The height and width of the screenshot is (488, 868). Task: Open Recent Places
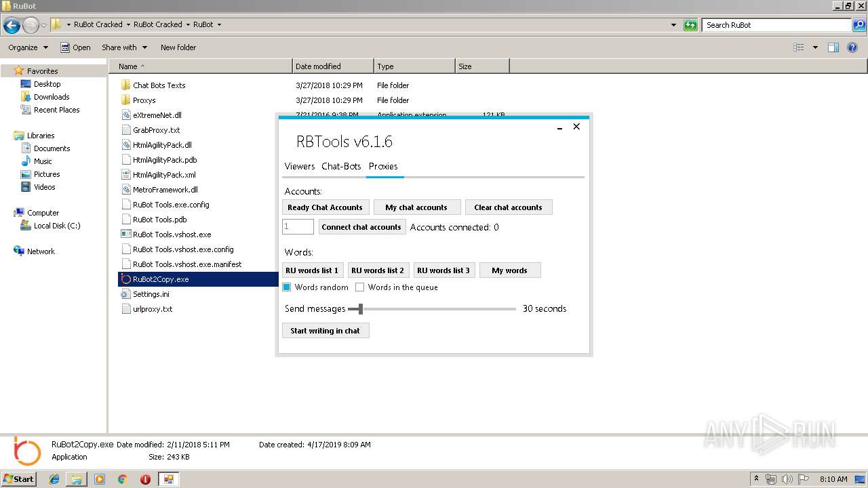(x=56, y=110)
